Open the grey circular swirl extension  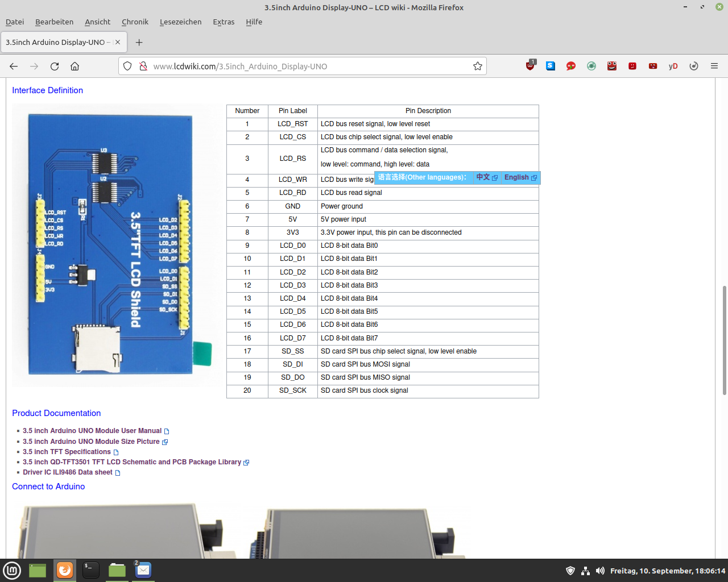click(694, 66)
